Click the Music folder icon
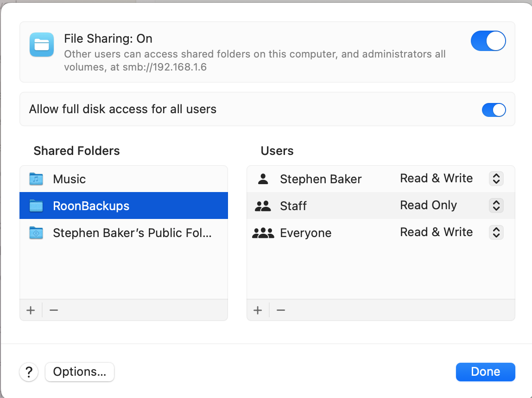Viewport: 532px width, 398px height. (36, 179)
